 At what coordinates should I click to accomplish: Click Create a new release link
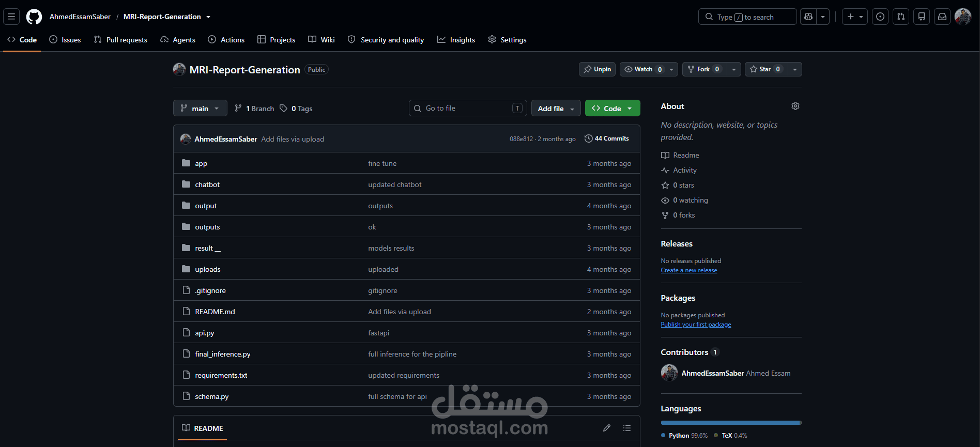689,270
